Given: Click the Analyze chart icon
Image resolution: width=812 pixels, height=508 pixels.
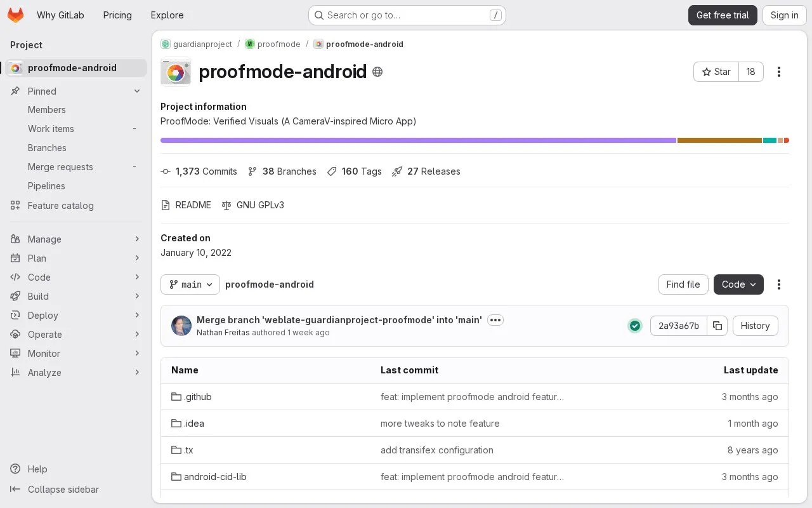Looking at the screenshot, I should [15, 373].
